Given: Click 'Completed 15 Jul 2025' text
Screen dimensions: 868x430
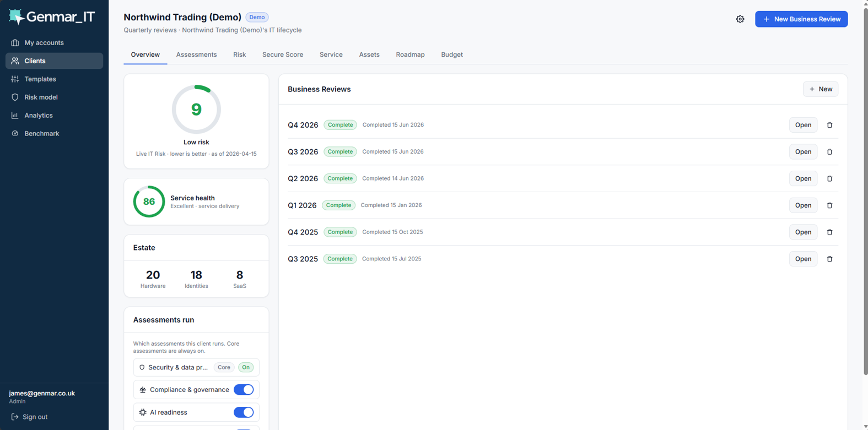Looking at the screenshot, I should pos(392,259).
